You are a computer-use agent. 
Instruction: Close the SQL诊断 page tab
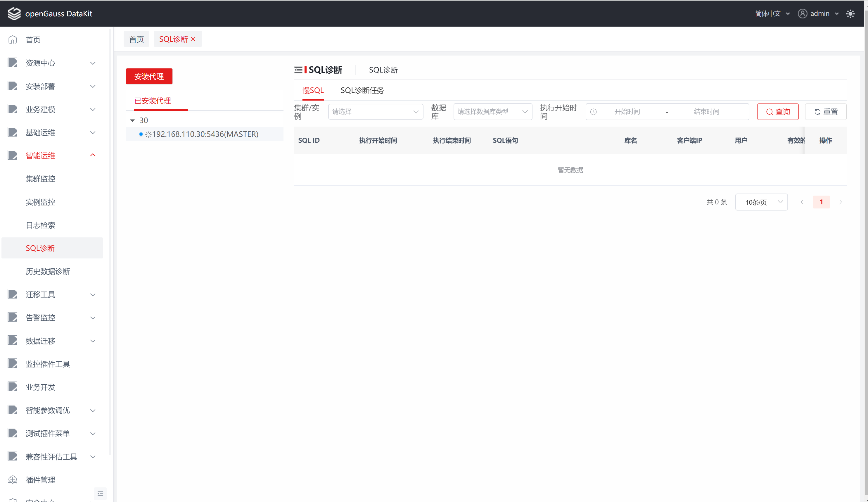click(193, 39)
